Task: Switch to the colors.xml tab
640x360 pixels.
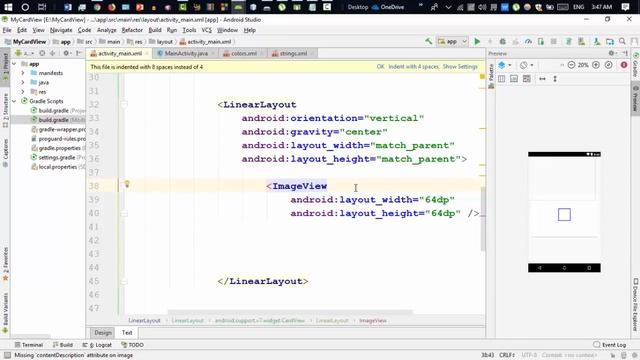Action: click(243, 53)
